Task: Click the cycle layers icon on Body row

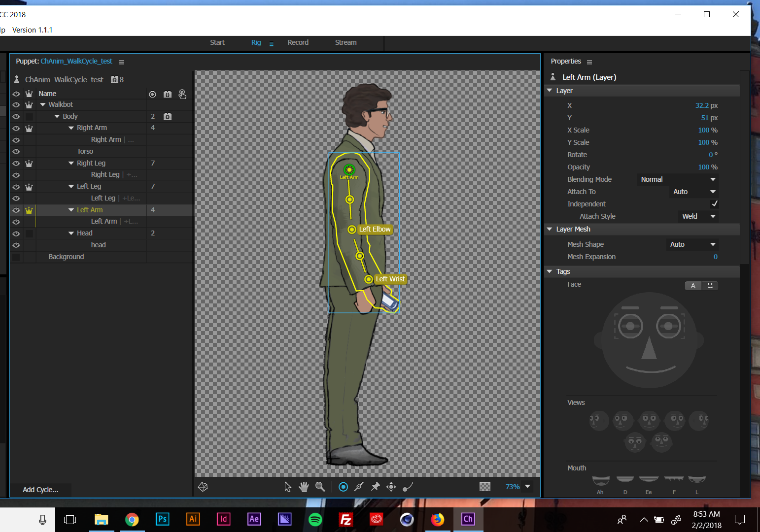Action: coord(168,116)
